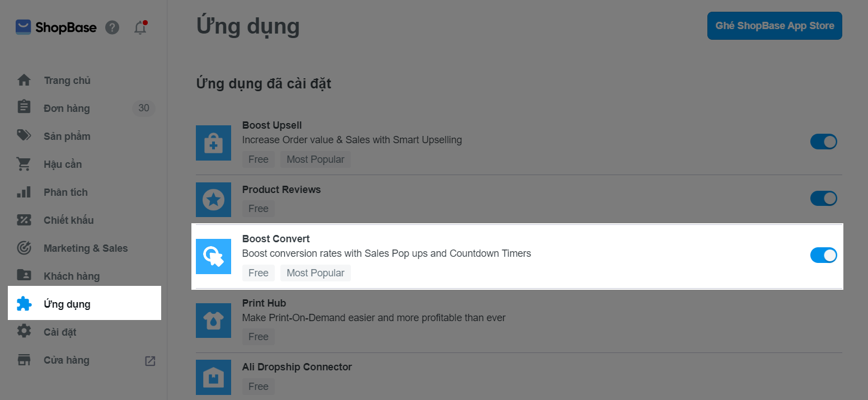Toggle the Boost Convert switch
The height and width of the screenshot is (400, 868).
click(823, 255)
